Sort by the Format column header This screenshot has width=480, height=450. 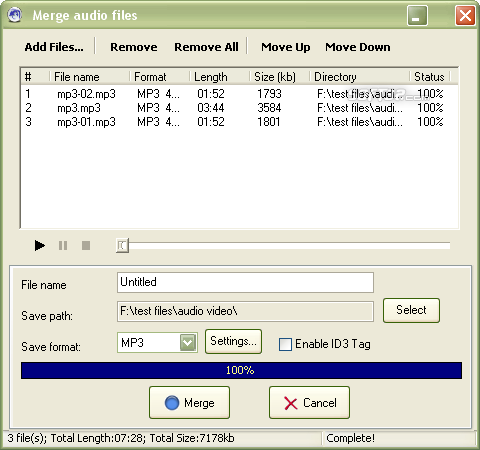pyautogui.click(x=160, y=77)
